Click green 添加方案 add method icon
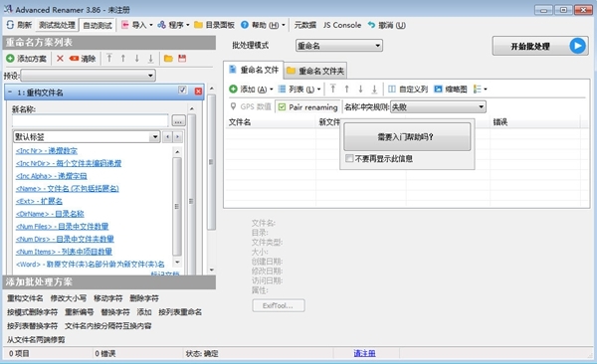This screenshot has width=597, height=364. pyautogui.click(x=10, y=59)
